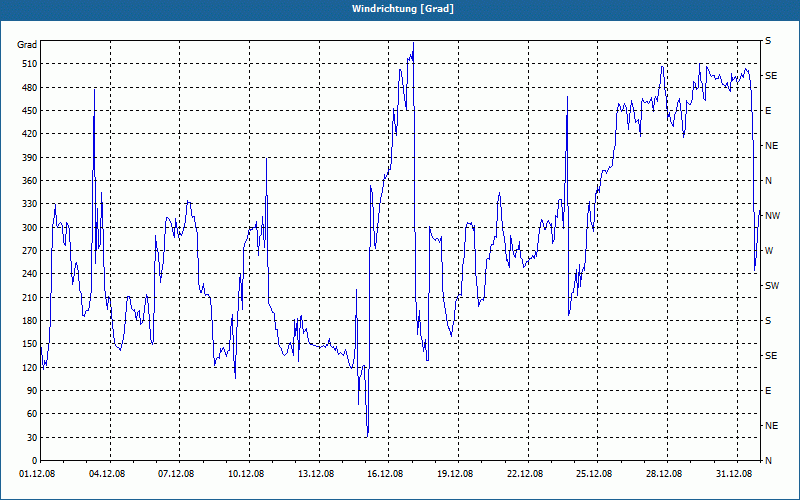Screen dimensions: 800x500
Task: Select the NW compass label
Action: pos(772,216)
